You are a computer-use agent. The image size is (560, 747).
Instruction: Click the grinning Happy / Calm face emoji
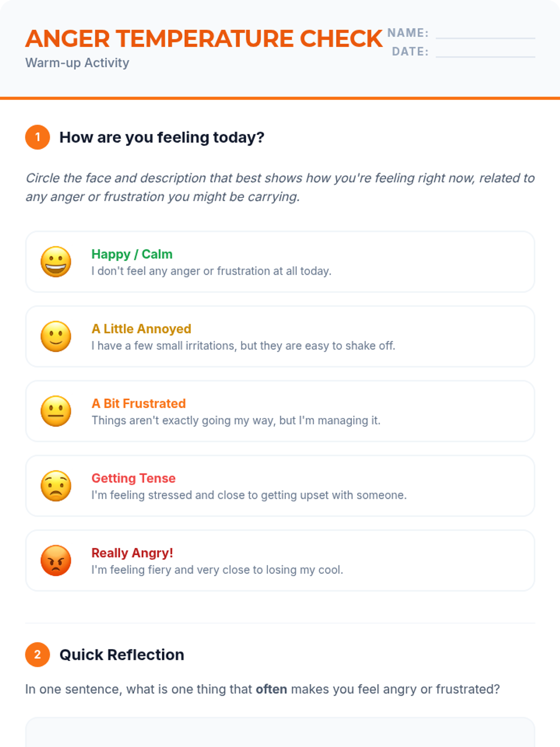[x=56, y=261]
